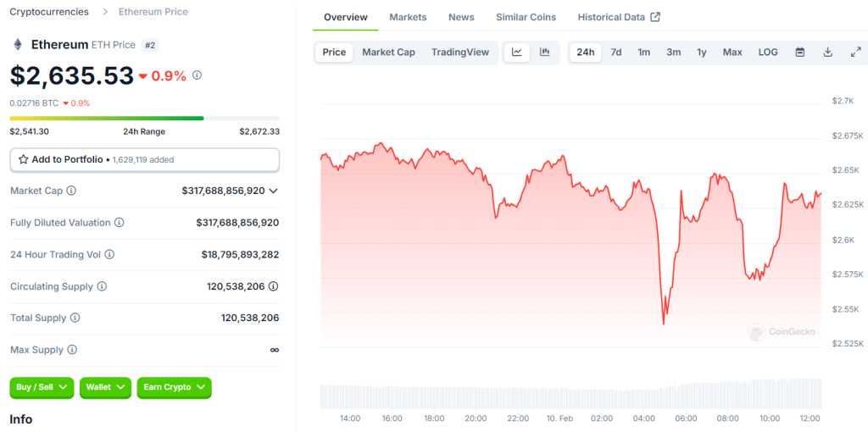
Task: Click the volume bar strip under the chart
Action: [x=570, y=393]
